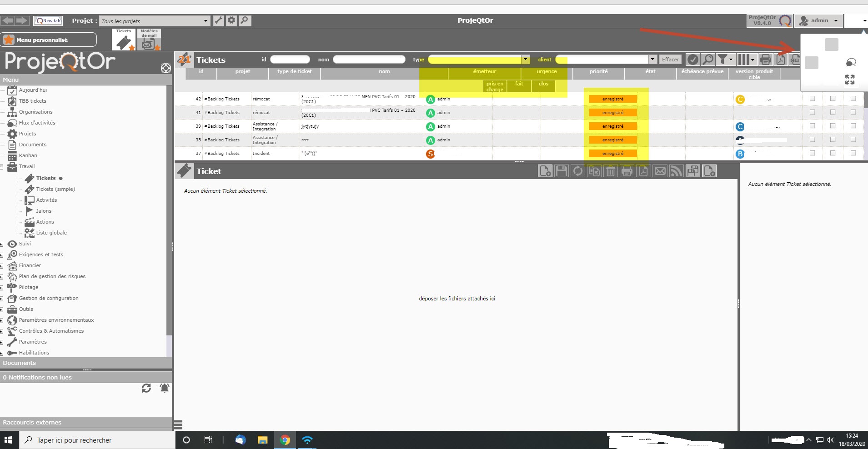This screenshot has width=868, height=449.
Task: Open the admin user dropdown
Action: pyautogui.click(x=818, y=20)
